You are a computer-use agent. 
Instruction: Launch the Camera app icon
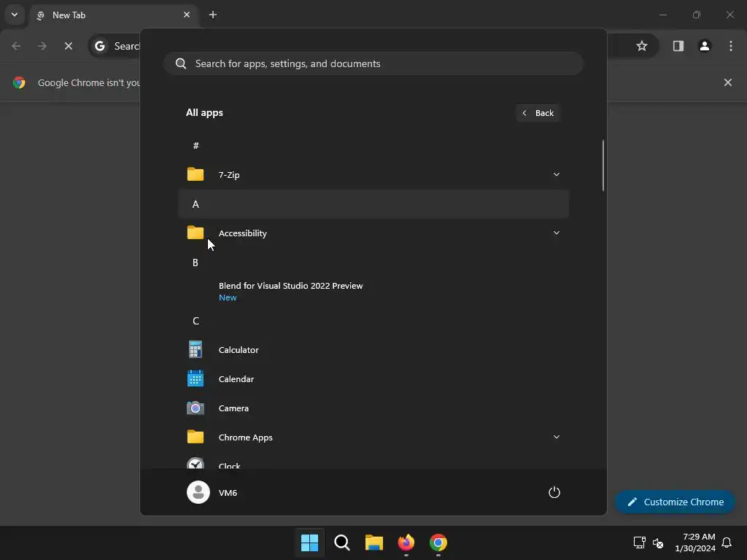[196, 408]
